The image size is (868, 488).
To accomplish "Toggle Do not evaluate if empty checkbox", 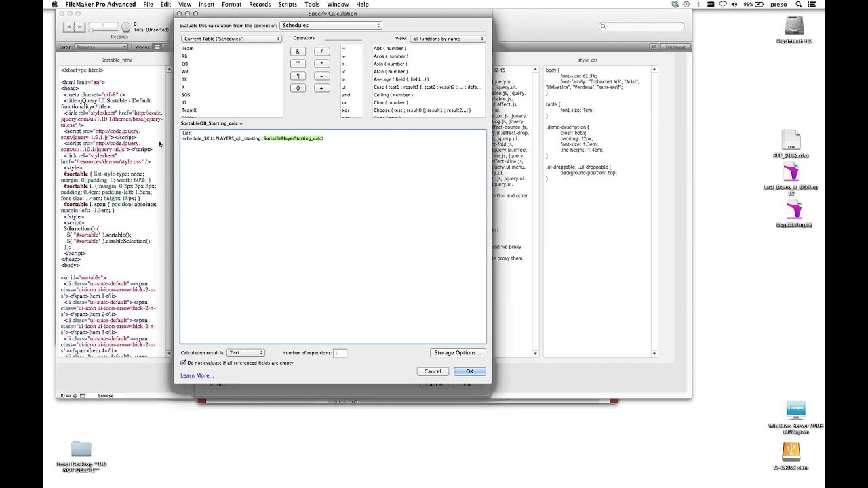I will [x=183, y=363].
